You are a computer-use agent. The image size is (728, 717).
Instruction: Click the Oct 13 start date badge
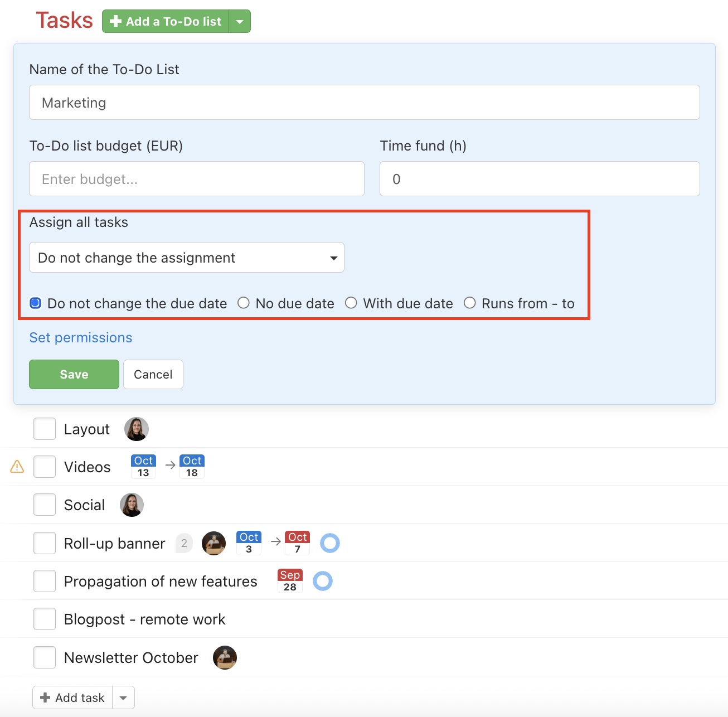click(143, 467)
